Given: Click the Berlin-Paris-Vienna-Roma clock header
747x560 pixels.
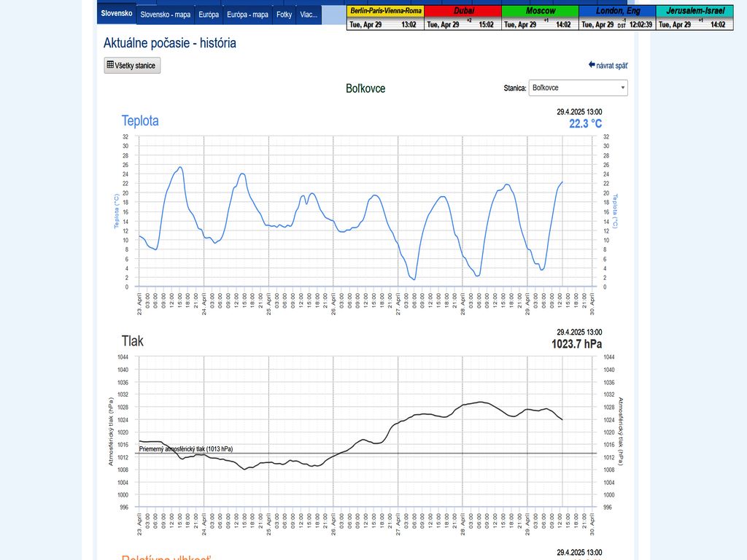Looking at the screenshot, I should tap(384, 11).
